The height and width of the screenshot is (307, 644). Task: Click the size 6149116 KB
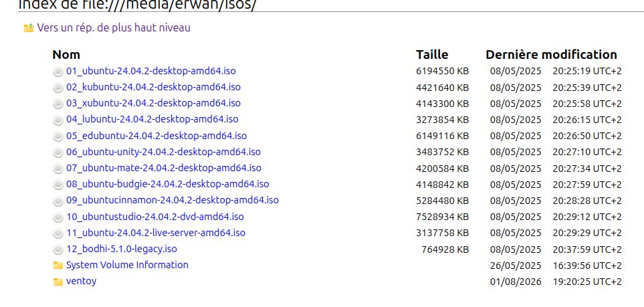442,136
